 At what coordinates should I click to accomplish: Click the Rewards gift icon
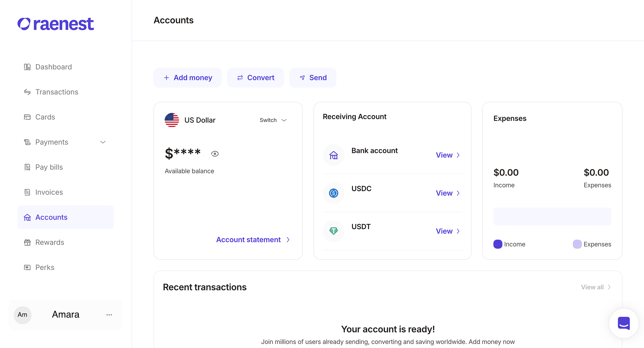tap(27, 242)
